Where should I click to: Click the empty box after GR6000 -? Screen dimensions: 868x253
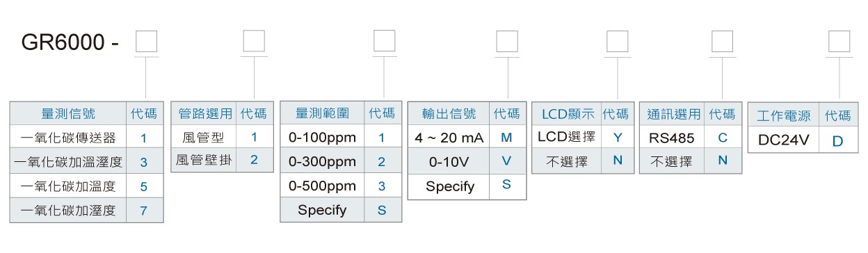(x=145, y=42)
